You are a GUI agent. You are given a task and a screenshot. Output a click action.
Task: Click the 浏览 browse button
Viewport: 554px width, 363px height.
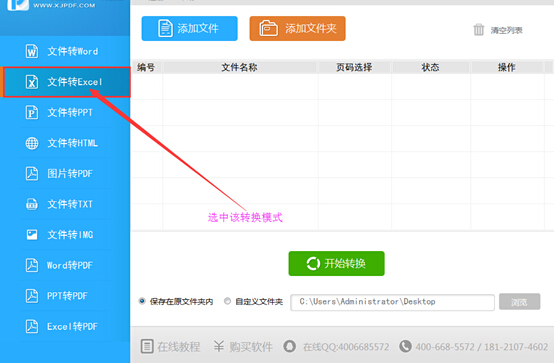click(x=519, y=301)
